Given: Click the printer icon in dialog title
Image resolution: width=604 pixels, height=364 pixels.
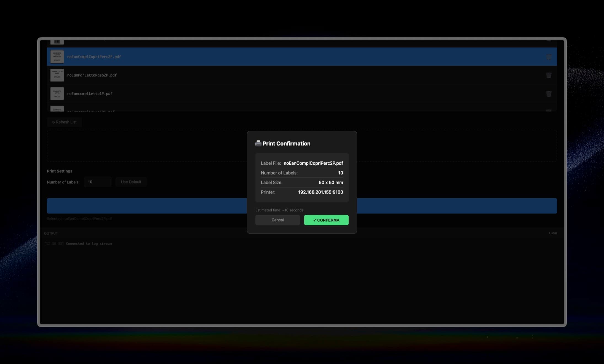Looking at the screenshot, I should coord(258,143).
